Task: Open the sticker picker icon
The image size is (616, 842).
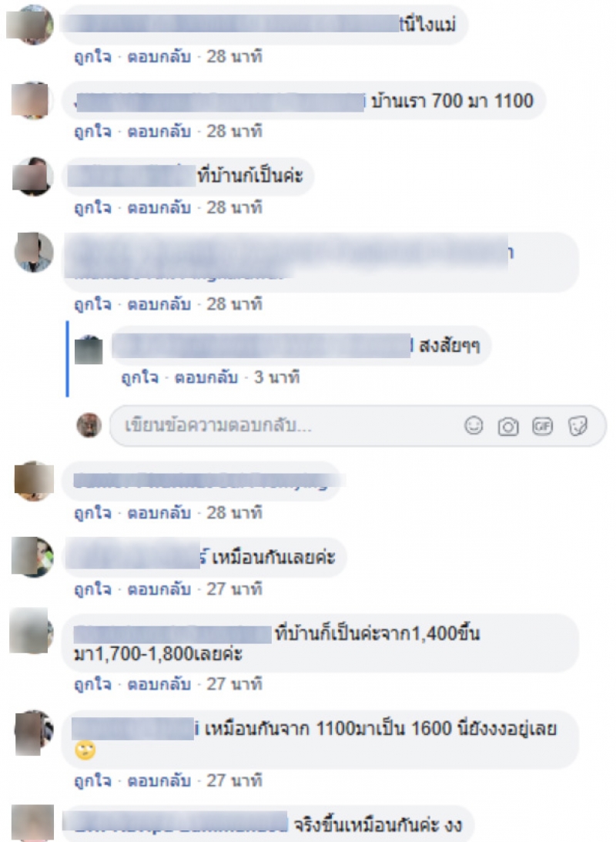Action: point(578,426)
